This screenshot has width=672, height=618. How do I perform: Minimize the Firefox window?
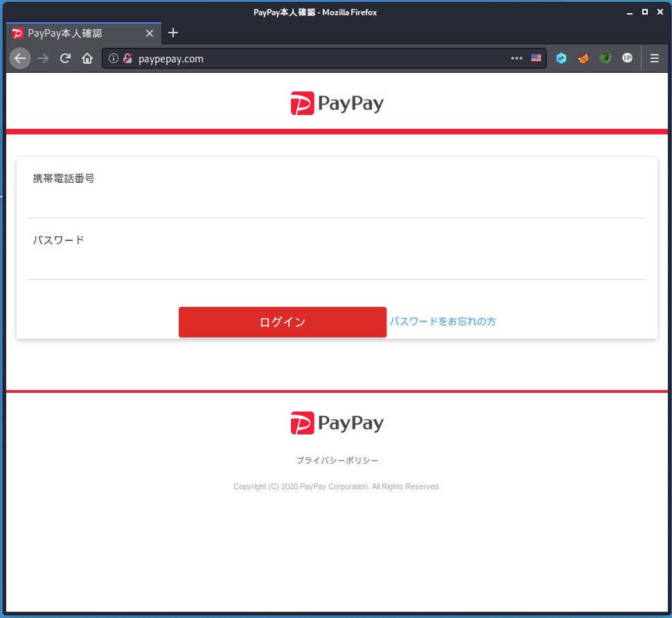630,12
